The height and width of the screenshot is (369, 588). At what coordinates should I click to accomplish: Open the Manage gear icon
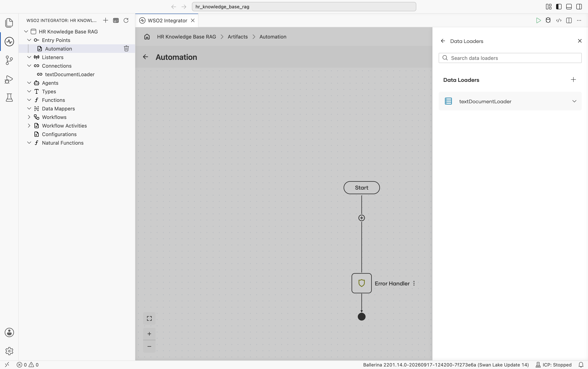9,351
